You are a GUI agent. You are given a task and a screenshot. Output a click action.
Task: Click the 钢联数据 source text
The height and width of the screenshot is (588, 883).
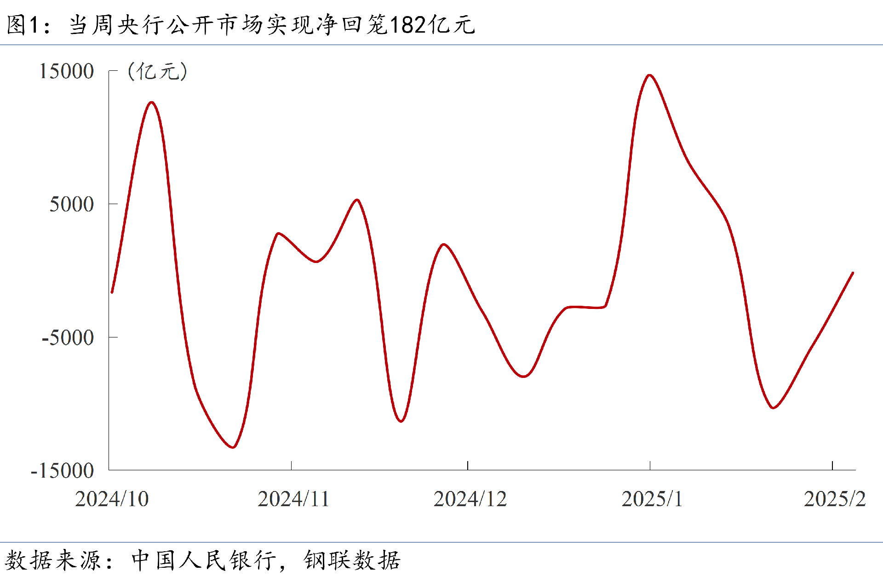(x=352, y=560)
